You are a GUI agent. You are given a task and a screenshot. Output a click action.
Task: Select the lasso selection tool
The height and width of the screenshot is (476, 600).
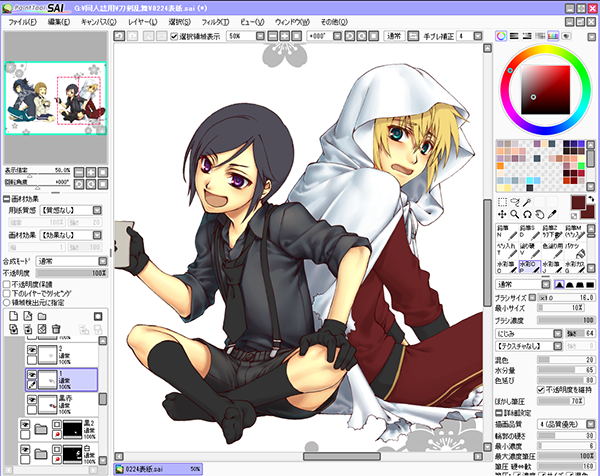(x=515, y=202)
